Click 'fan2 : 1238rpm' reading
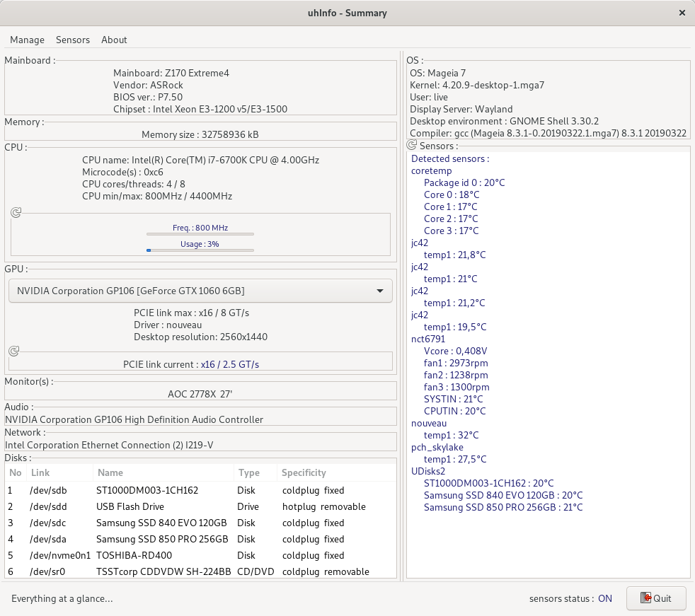The image size is (695, 616). tap(456, 375)
